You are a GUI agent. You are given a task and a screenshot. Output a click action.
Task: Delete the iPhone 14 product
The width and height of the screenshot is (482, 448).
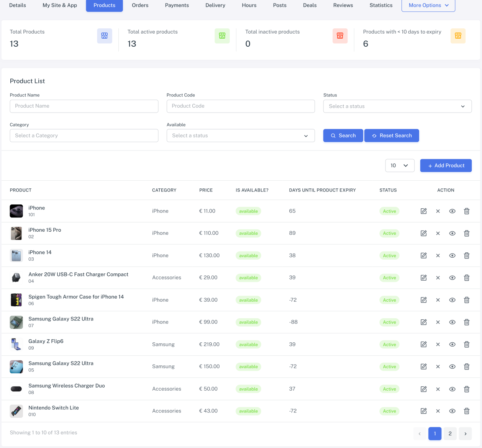click(467, 255)
